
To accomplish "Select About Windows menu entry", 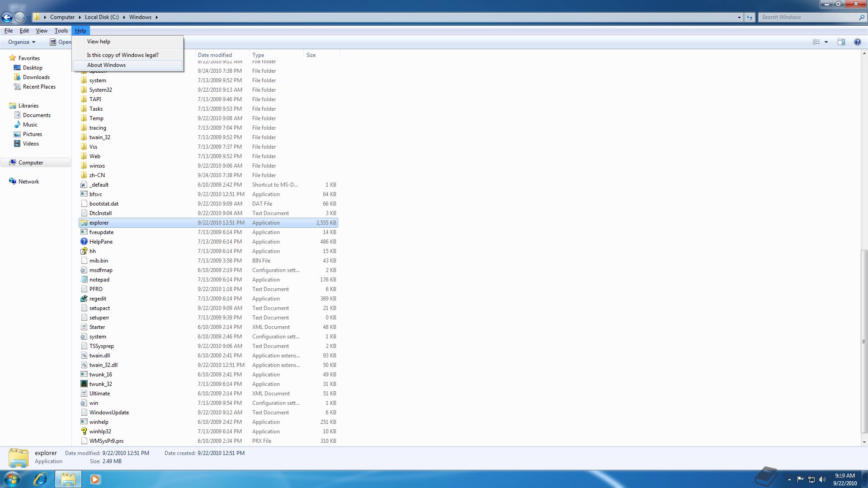I will [127, 65].
